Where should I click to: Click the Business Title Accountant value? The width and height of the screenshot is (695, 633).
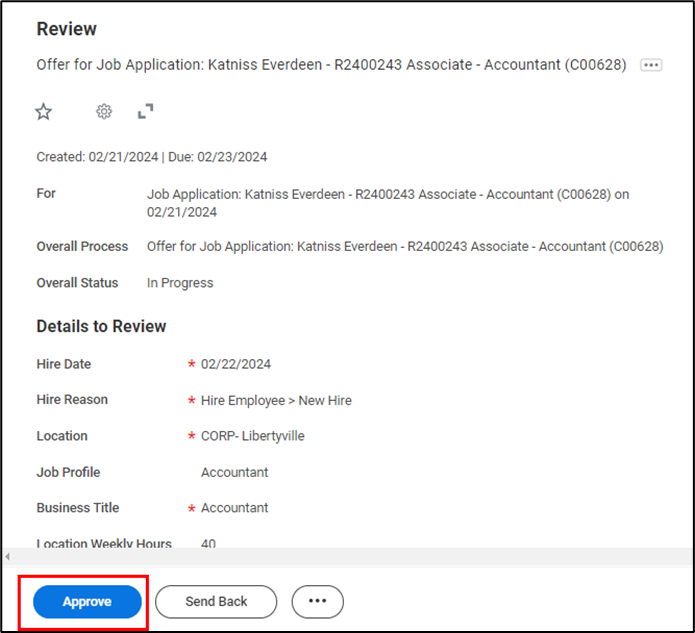tap(234, 508)
